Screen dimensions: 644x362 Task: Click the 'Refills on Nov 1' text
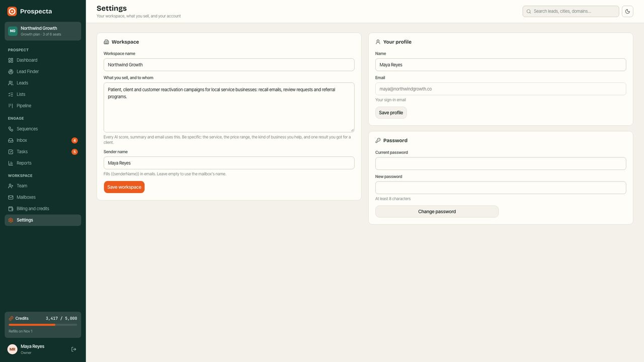[21, 331]
